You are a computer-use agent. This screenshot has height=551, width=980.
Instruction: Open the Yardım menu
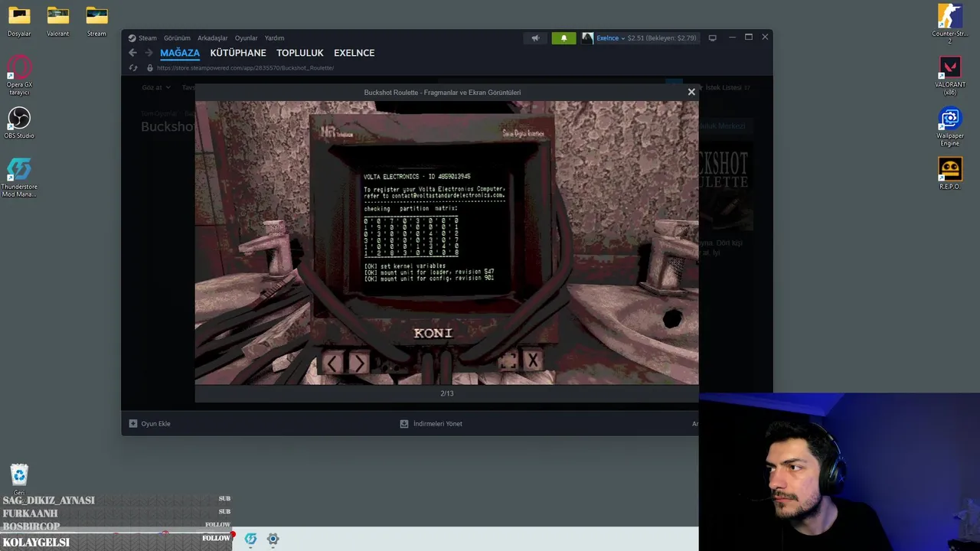pos(274,37)
